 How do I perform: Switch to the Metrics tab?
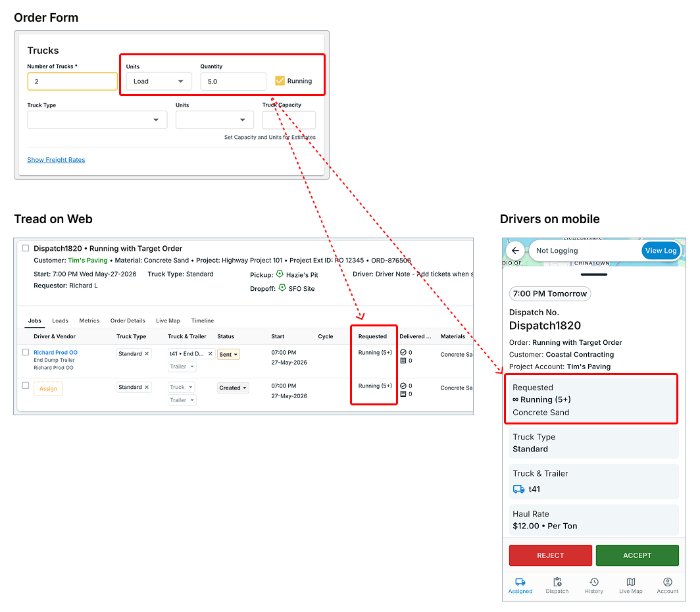89,320
